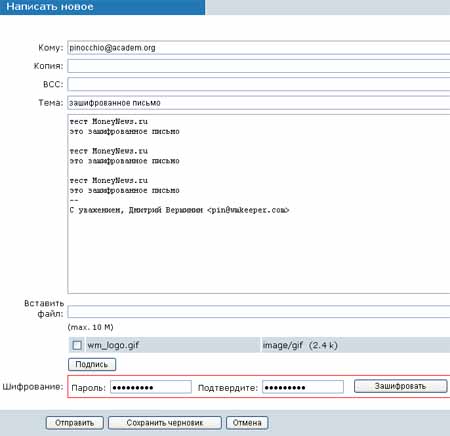
Task: Click the Отмена cancel button
Action: (x=247, y=423)
